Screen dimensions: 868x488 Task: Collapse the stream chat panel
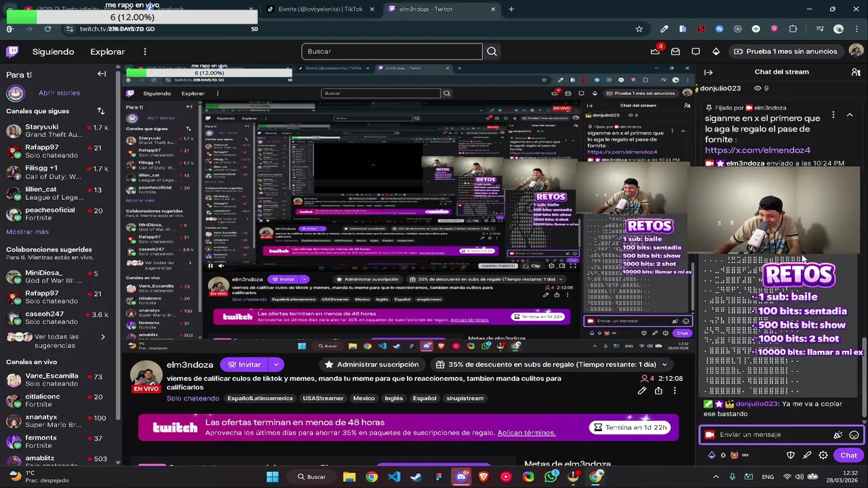pyautogui.click(x=709, y=72)
